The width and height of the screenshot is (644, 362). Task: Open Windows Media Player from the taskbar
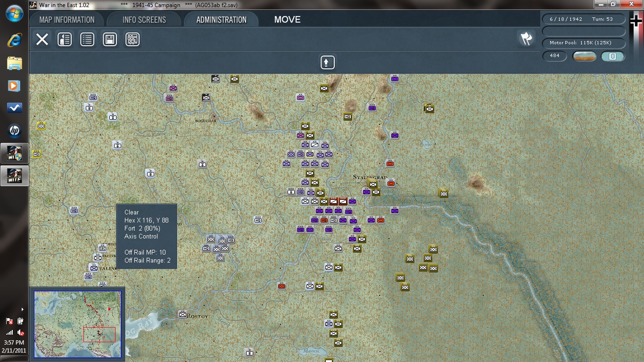(14, 85)
